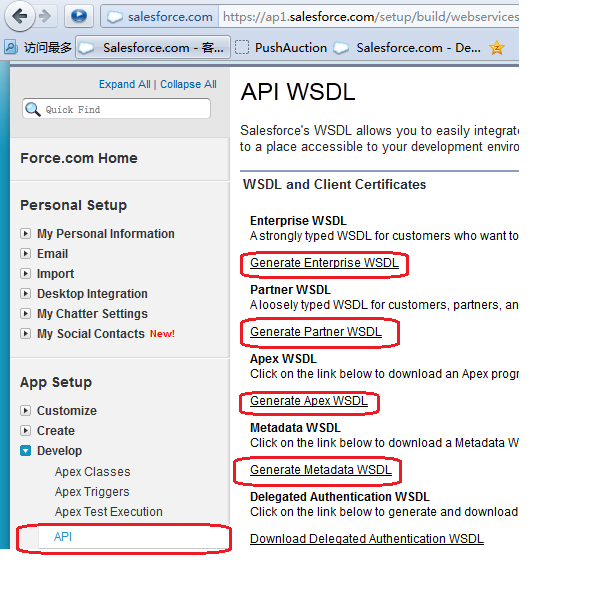Image resolution: width=590 pixels, height=591 pixels.
Task: Open My Personal Information label
Action: [106, 234]
